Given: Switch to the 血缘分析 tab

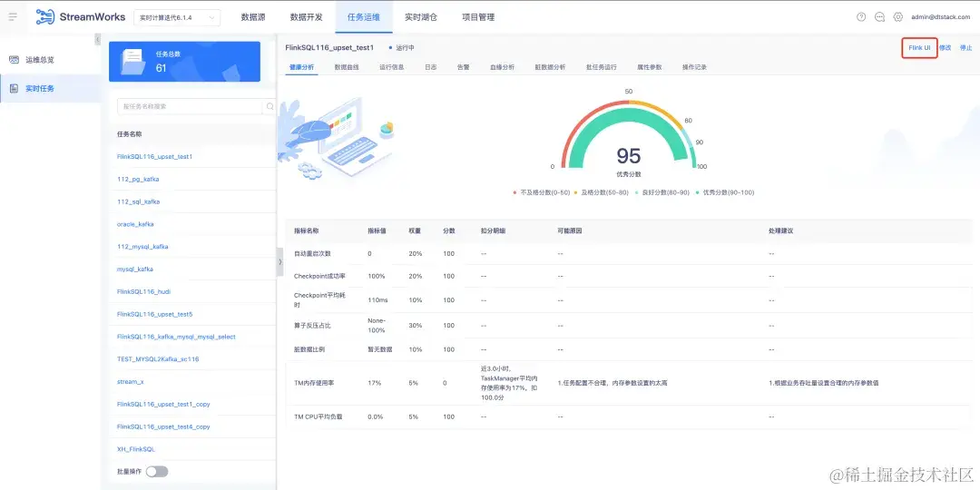Looking at the screenshot, I should coord(502,67).
